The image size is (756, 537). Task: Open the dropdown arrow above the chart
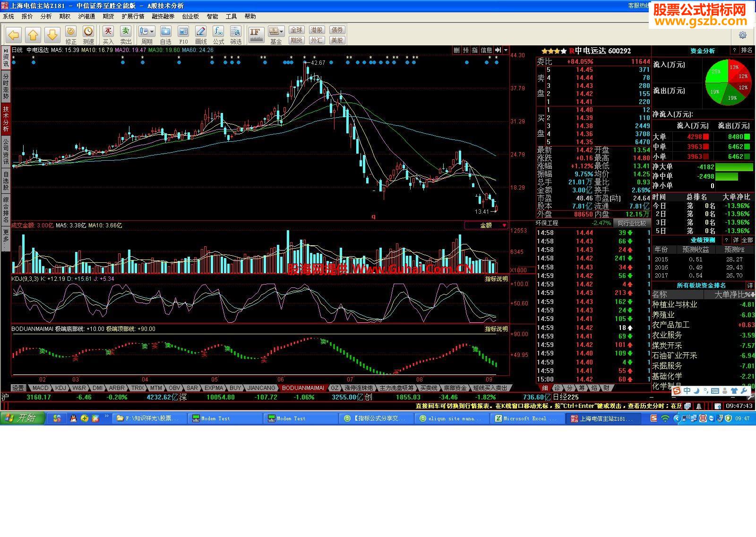(506, 50)
